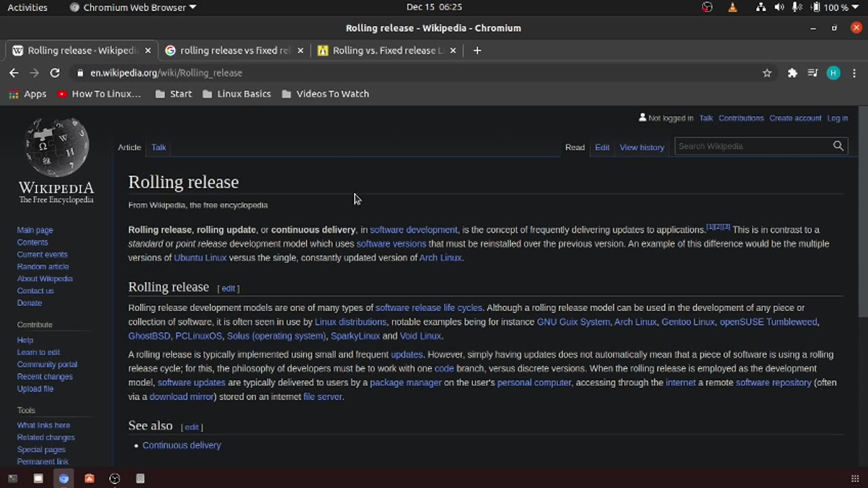Follow the package manager link
Screen dimensions: 868x488
point(406,382)
